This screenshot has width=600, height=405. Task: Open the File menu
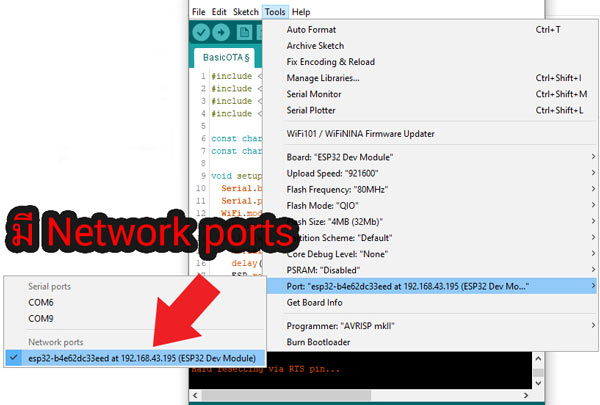(199, 12)
